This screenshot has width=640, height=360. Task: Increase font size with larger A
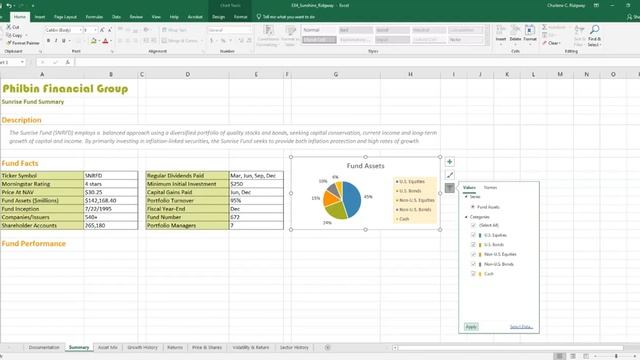[x=102, y=30]
